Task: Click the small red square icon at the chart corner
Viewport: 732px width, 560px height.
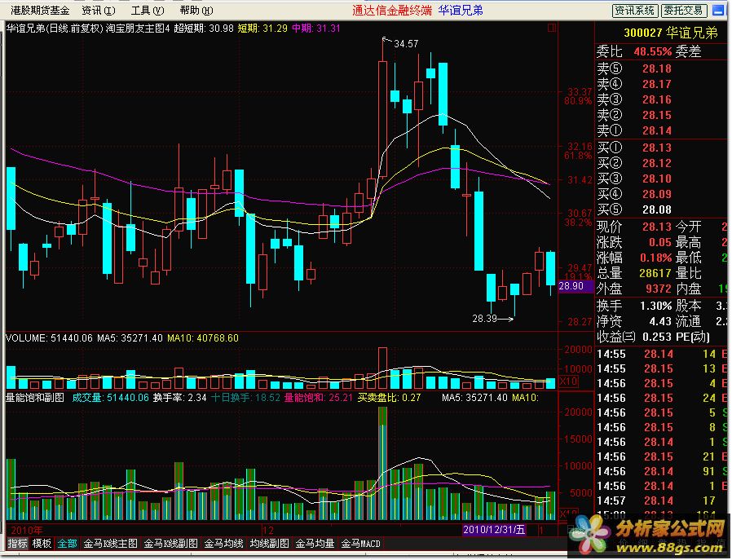Action: pos(552,28)
